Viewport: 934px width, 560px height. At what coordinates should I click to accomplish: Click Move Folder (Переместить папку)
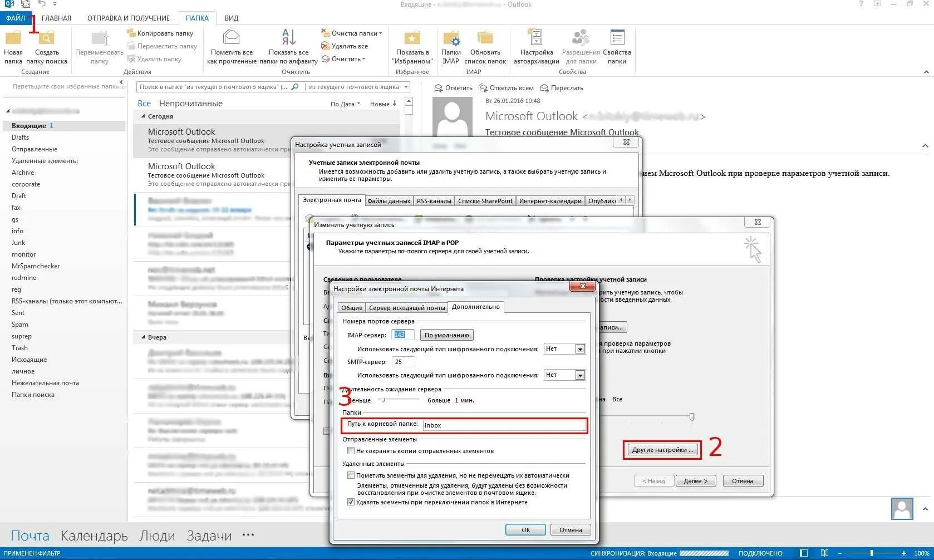(162, 46)
